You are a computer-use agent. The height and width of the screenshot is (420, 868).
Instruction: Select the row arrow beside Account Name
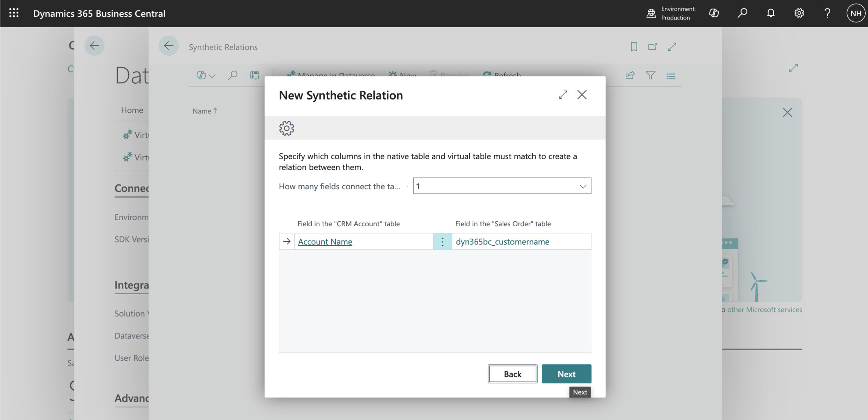coord(286,241)
